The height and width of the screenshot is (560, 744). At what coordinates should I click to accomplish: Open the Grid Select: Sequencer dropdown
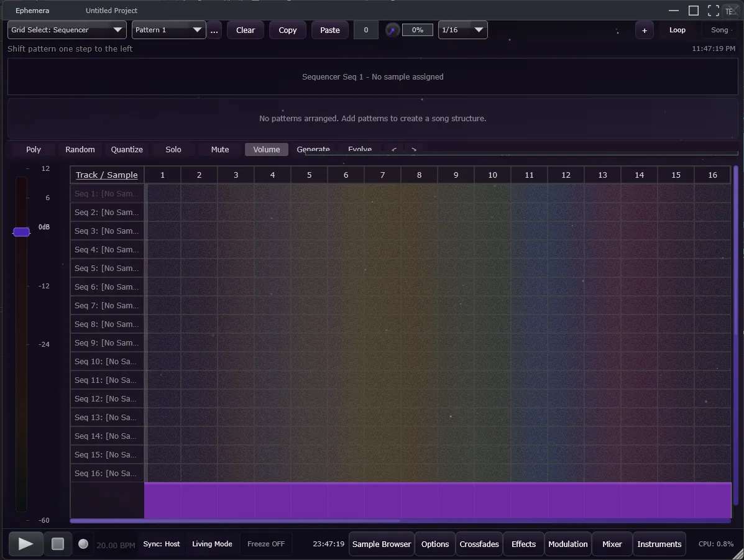67,30
